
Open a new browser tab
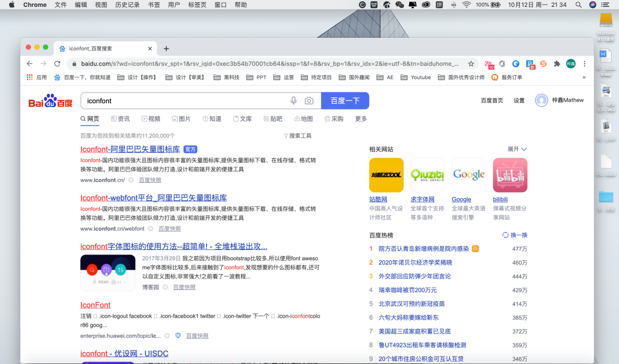(x=166, y=49)
